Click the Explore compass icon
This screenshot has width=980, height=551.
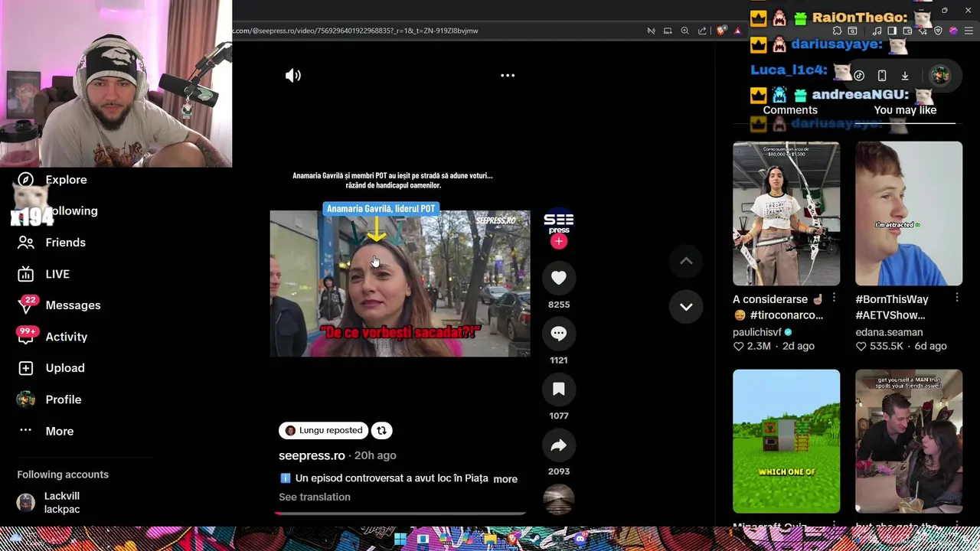pos(25,179)
